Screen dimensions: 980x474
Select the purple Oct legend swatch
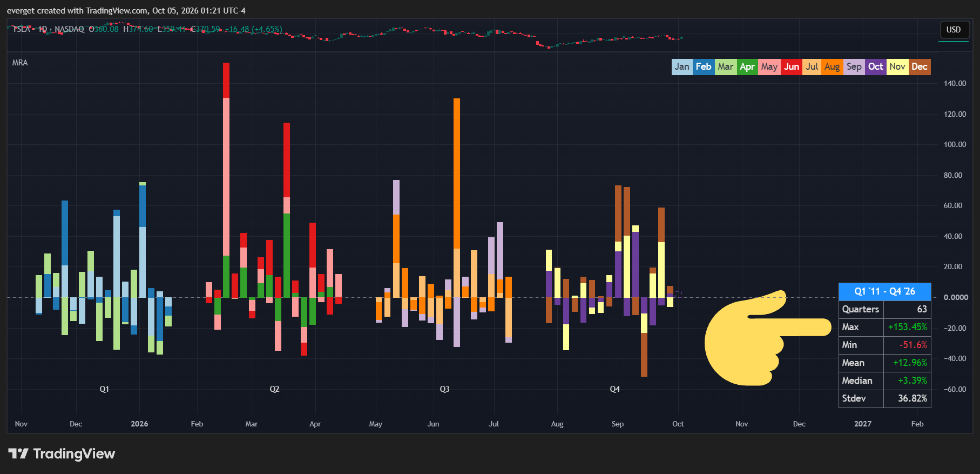[x=876, y=66]
